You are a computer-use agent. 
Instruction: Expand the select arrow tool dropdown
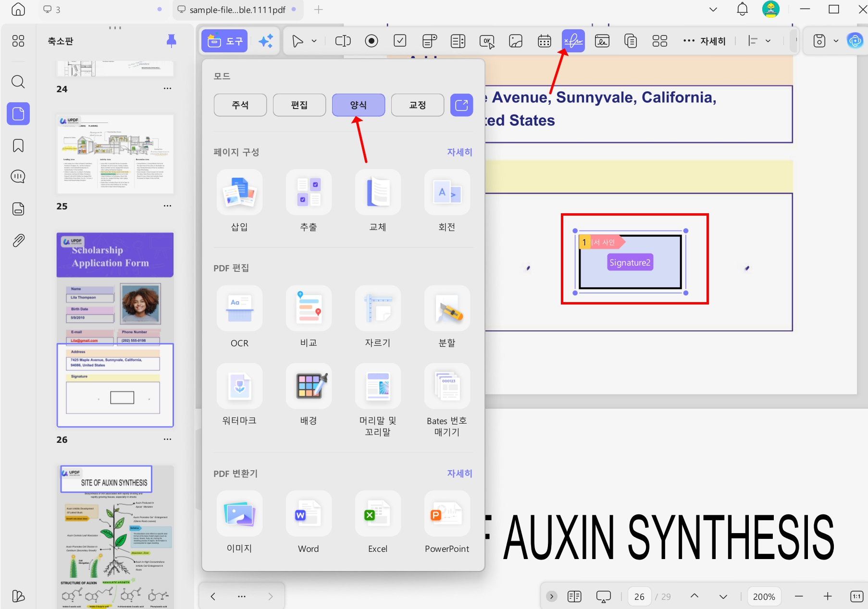pos(314,41)
